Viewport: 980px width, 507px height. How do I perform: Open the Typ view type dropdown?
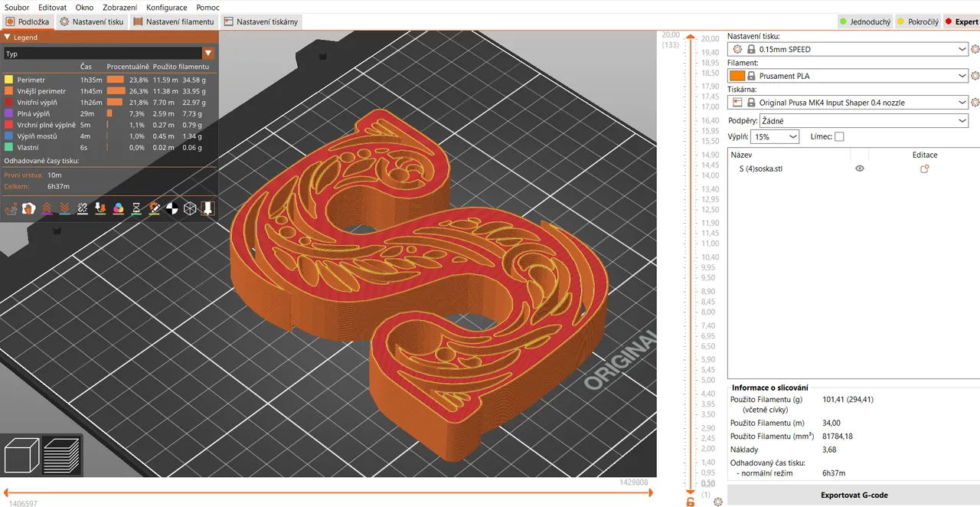click(109, 54)
